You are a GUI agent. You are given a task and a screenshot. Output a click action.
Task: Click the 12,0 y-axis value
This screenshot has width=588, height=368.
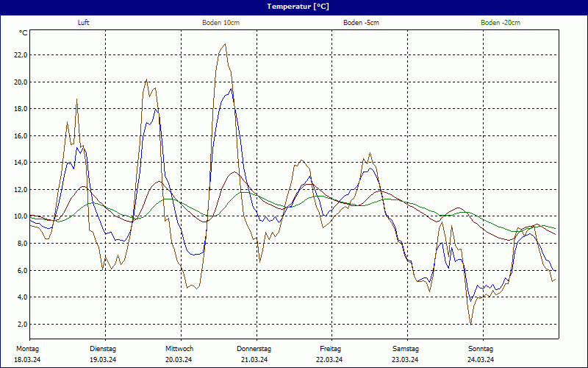coord(21,190)
